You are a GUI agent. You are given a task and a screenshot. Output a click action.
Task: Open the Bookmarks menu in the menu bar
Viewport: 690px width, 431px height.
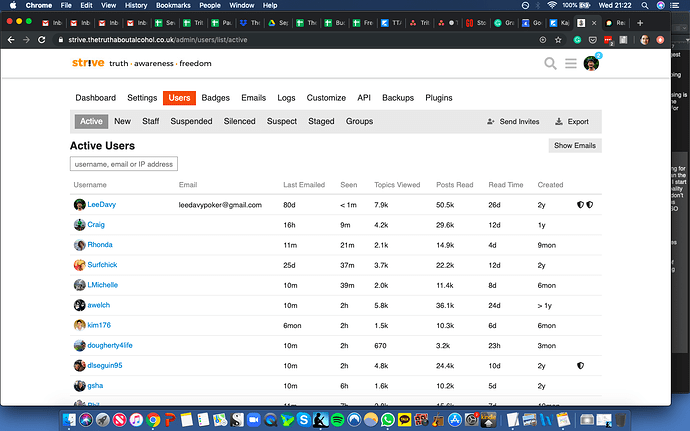tap(173, 5)
